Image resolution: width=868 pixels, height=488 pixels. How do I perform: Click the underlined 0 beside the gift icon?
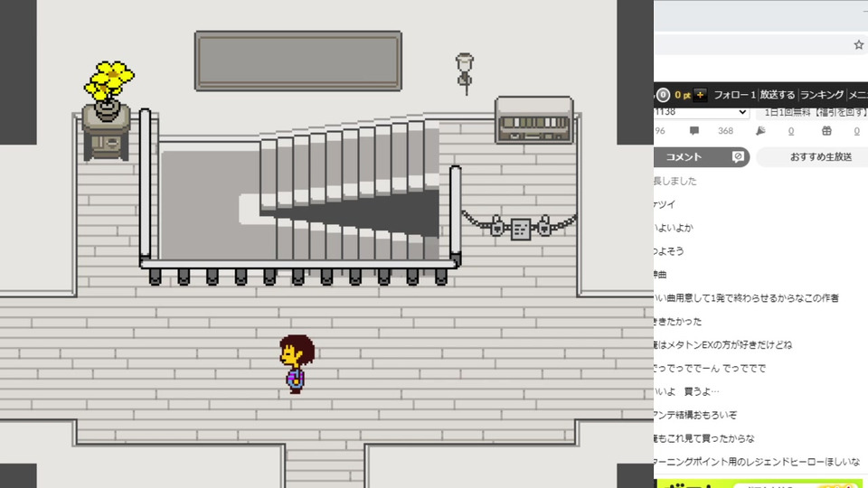pyautogui.click(x=856, y=131)
